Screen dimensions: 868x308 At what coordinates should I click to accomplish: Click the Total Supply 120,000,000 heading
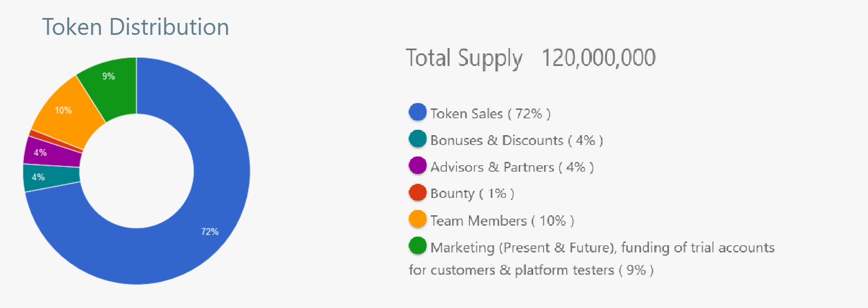click(530, 58)
